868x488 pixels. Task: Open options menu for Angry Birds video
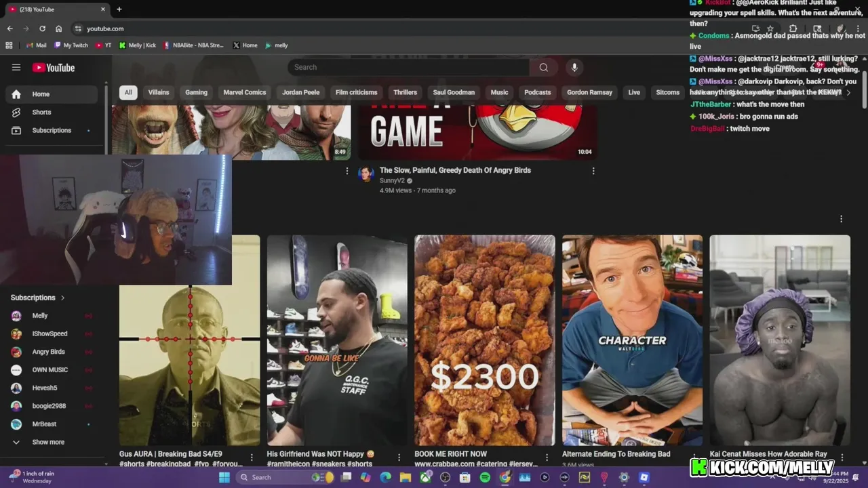point(593,171)
